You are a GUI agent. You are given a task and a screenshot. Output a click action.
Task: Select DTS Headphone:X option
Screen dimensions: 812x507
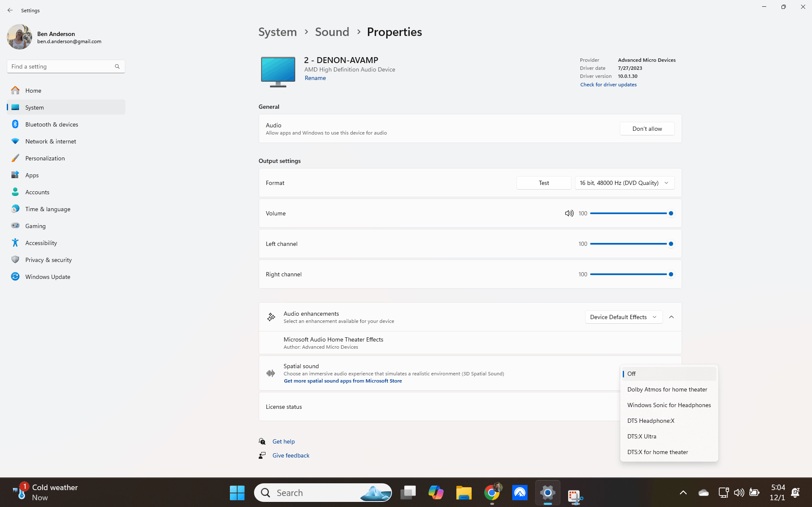tap(669, 421)
